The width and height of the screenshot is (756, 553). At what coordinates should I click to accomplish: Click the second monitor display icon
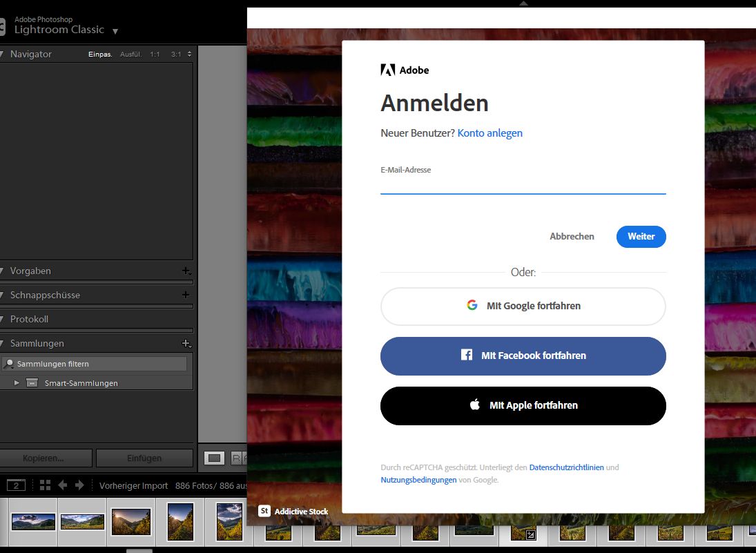[x=16, y=485]
